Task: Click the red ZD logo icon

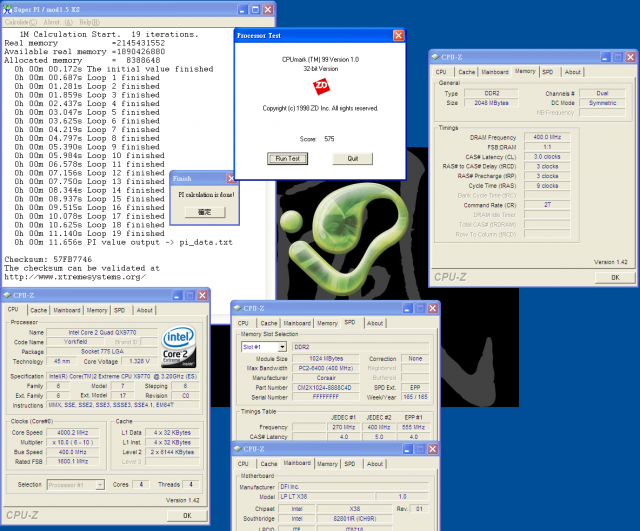Action: pos(321,86)
